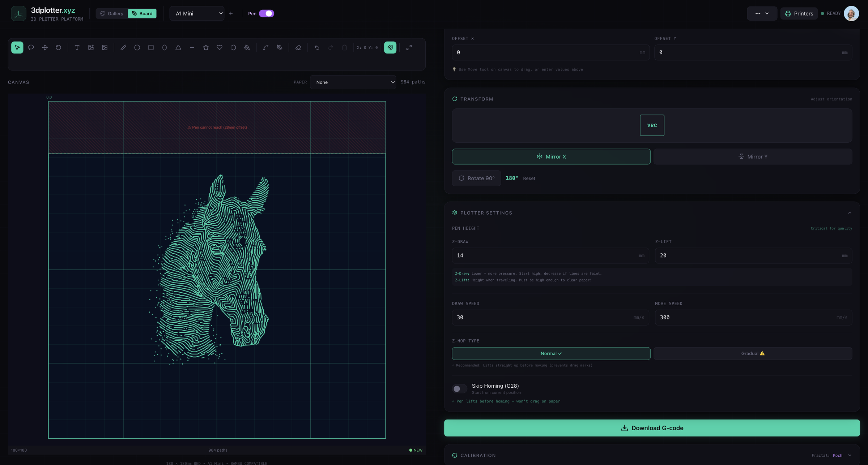Click the trash delete icon

click(x=345, y=48)
